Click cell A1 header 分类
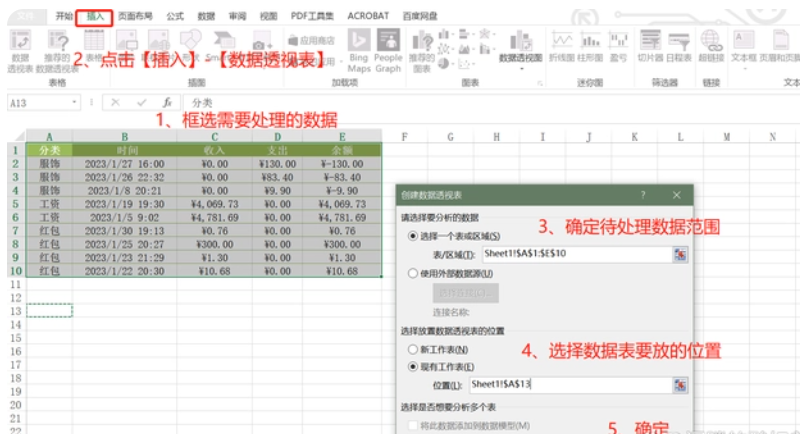This screenshot has height=434, width=800. click(49, 150)
